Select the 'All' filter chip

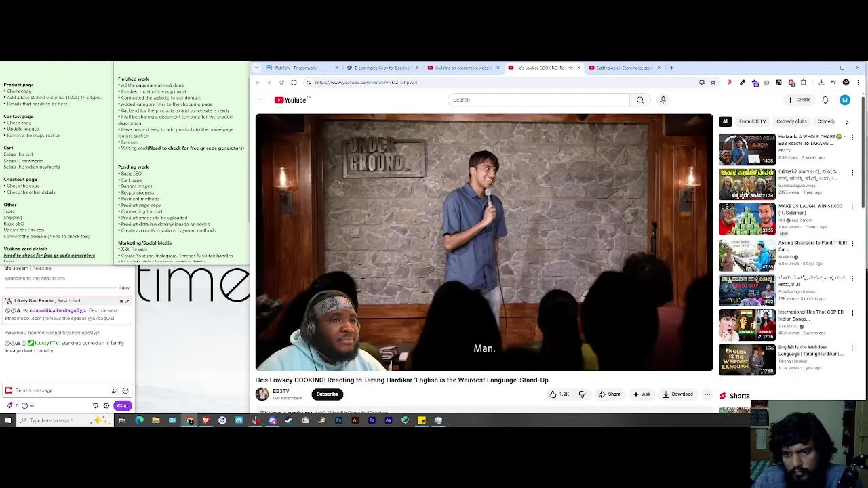(725, 121)
